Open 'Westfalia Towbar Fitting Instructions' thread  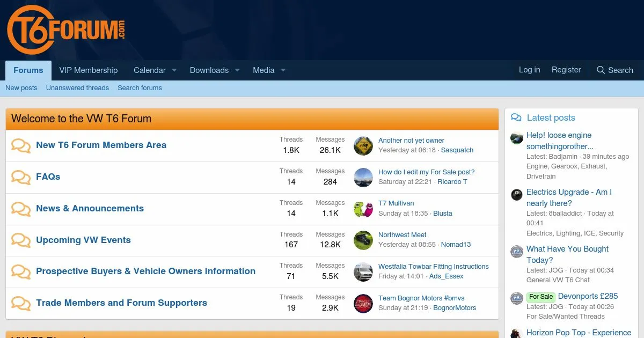click(x=434, y=267)
